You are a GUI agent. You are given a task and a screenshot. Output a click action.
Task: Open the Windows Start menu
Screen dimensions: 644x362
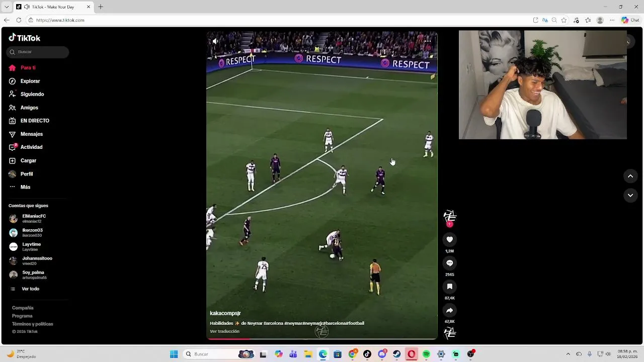point(174,354)
